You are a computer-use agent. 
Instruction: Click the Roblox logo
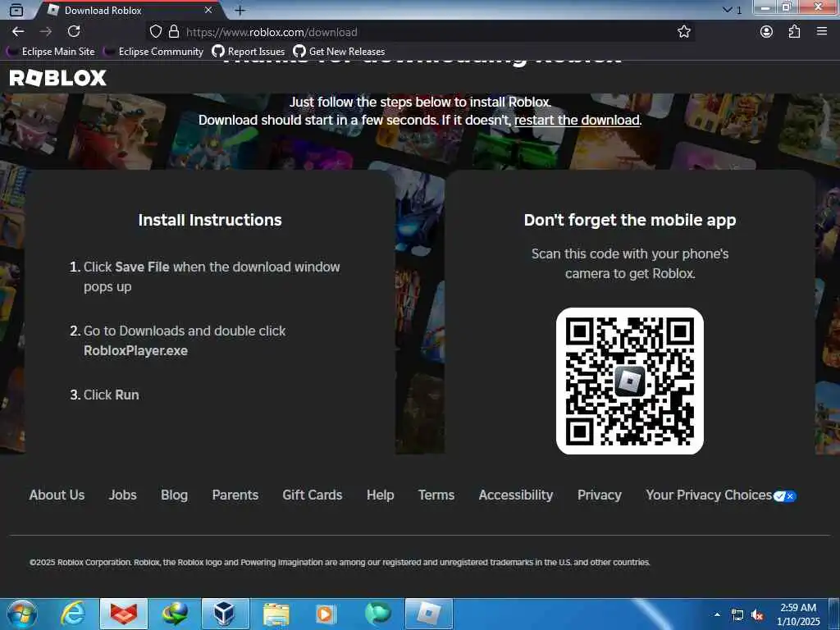58,78
